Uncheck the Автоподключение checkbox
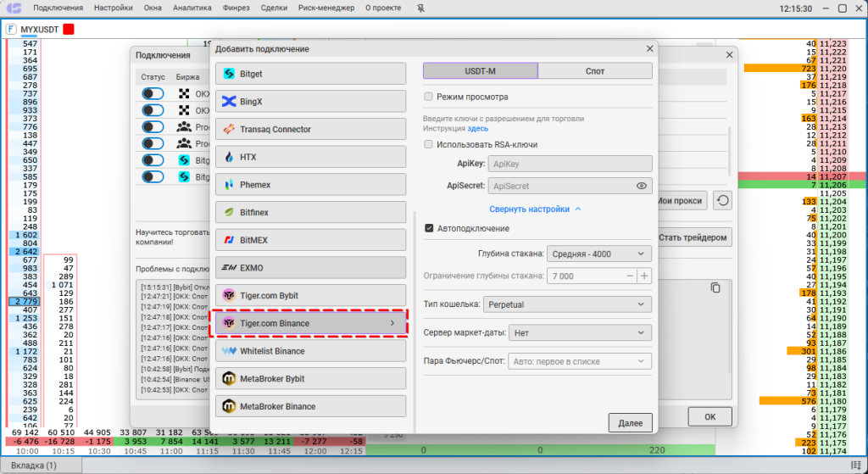This screenshot has height=474, width=868. (x=428, y=228)
